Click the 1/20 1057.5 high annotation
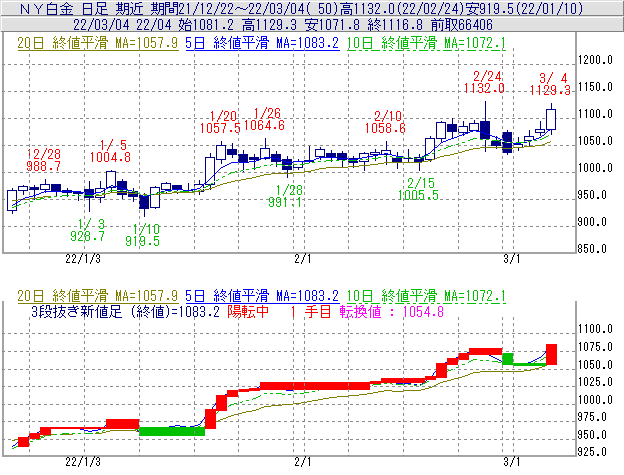The width and height of the screenshot is (624, 475). (220, 122)
